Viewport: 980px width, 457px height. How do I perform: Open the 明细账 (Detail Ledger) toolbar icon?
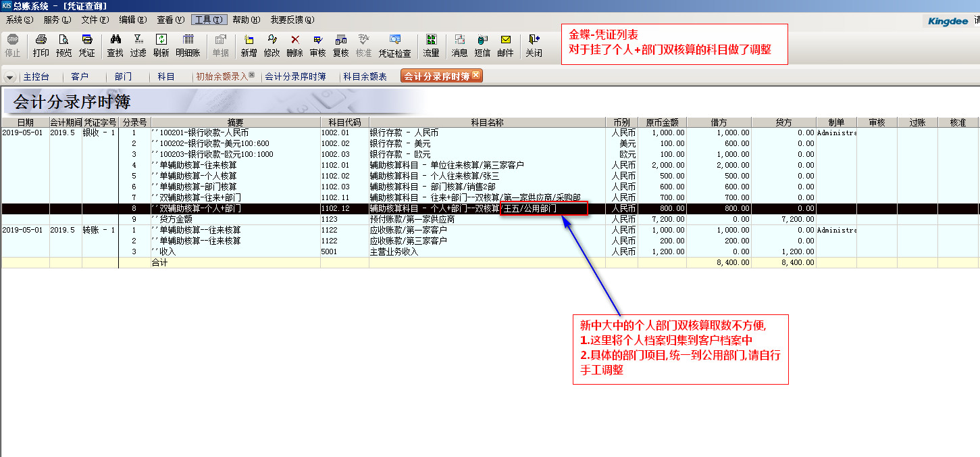188,45
